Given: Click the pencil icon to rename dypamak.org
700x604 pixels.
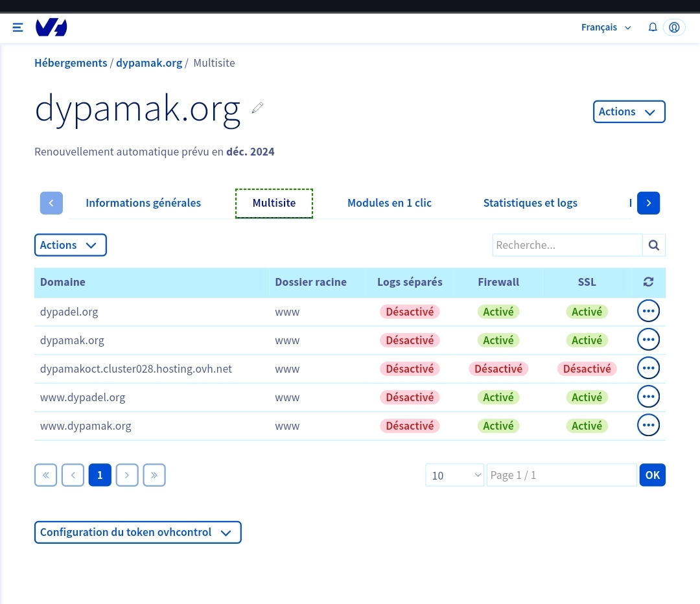Looking at the screenshot, I should (257, 108).
